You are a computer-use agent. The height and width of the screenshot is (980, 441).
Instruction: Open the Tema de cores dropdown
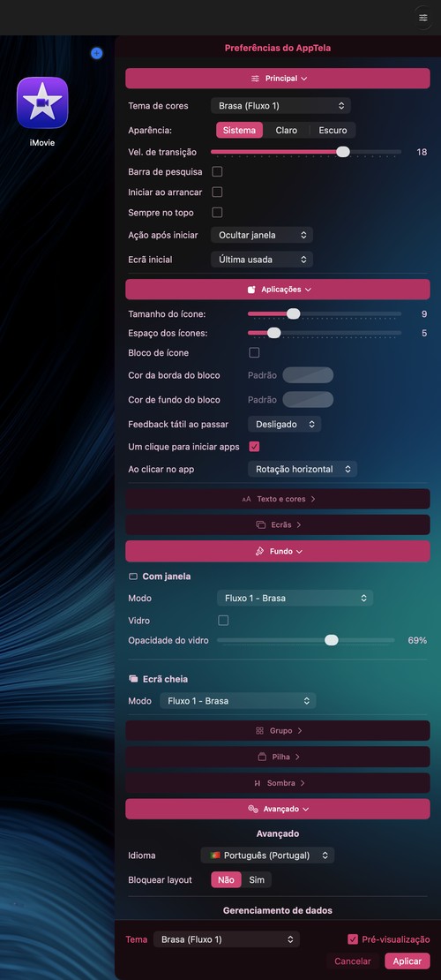point(280,106)
